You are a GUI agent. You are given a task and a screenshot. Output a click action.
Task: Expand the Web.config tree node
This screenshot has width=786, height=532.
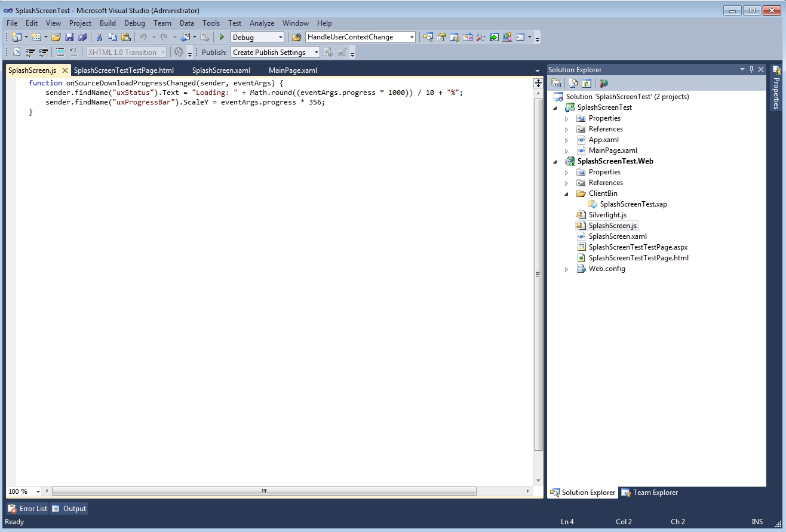[566, 269]
